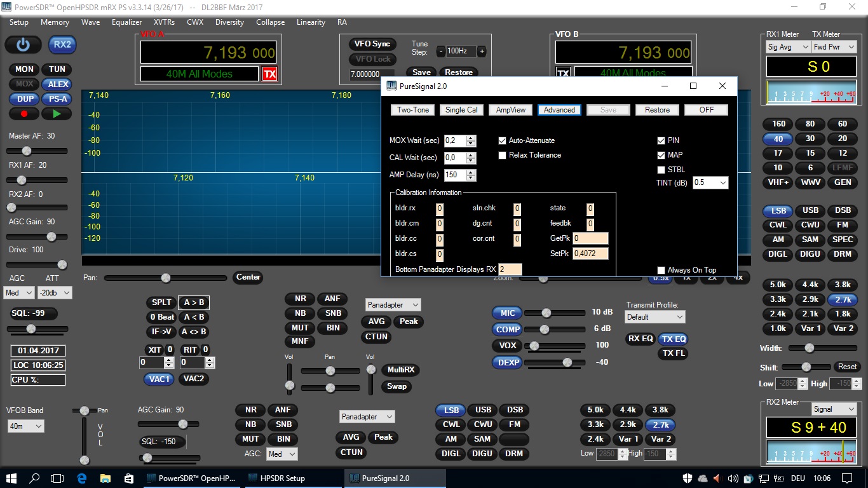Select 40 meter band button
This screenshot has height=488, width=868.
point(778,139)
